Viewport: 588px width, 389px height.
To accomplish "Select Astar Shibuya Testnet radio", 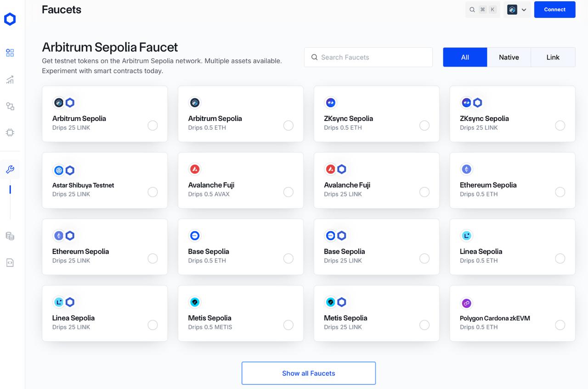I will coord(153,192).
